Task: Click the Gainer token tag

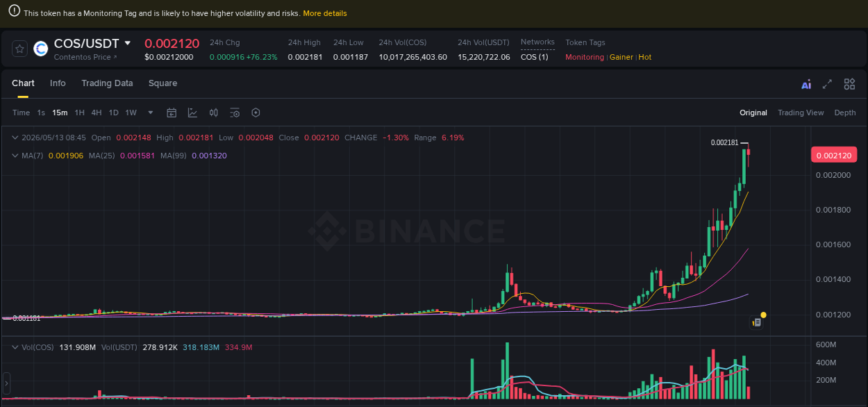Action: [621, 57]
